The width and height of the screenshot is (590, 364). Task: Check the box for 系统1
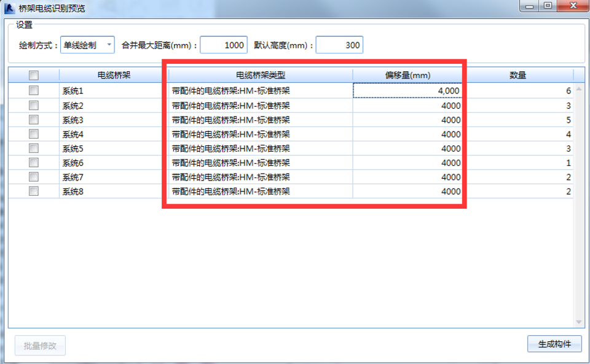coord(33,90)
